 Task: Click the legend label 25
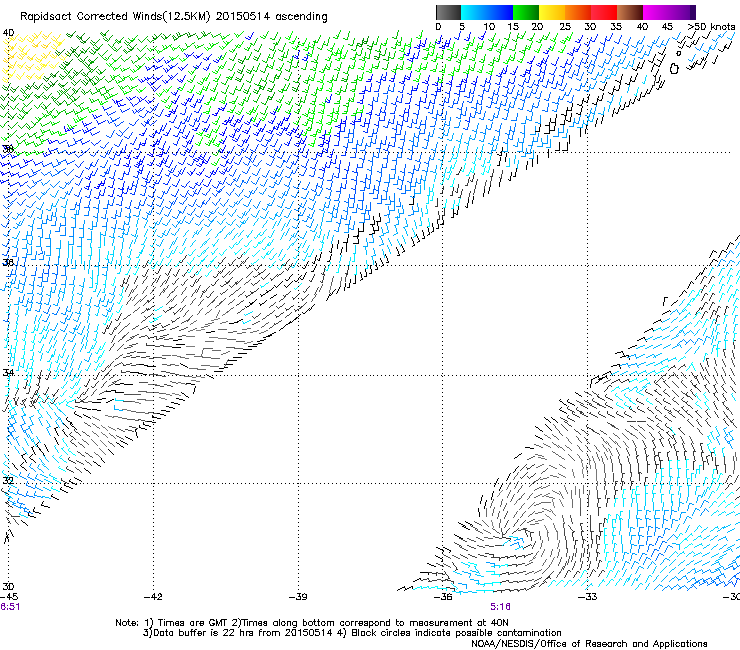coord(565,27)
